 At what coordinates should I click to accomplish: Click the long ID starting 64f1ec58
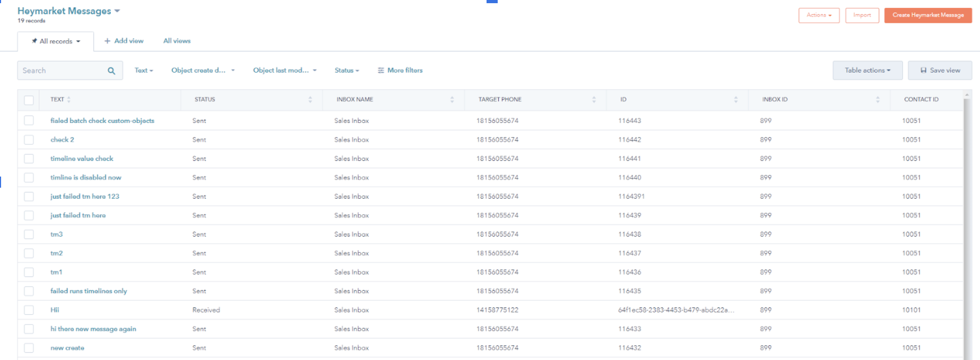[x=676, y=310]
